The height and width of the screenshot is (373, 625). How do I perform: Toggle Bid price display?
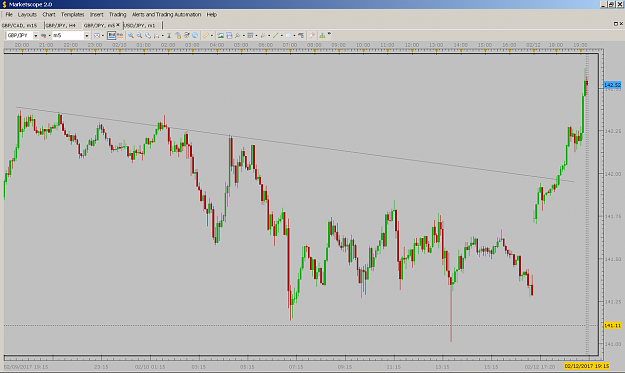(112, 35)
